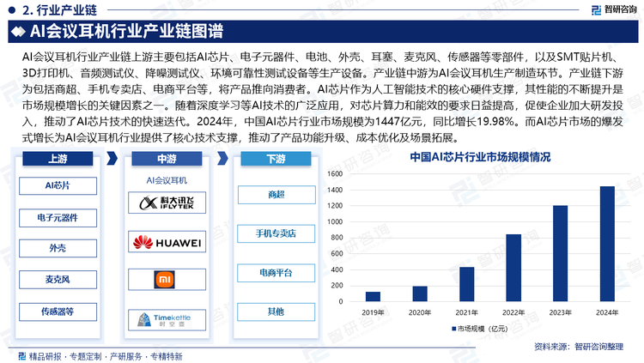644x363 pixels.
Task: Click the 资料来源：智研咨询整理 text
Action: [x=579, y=347]
